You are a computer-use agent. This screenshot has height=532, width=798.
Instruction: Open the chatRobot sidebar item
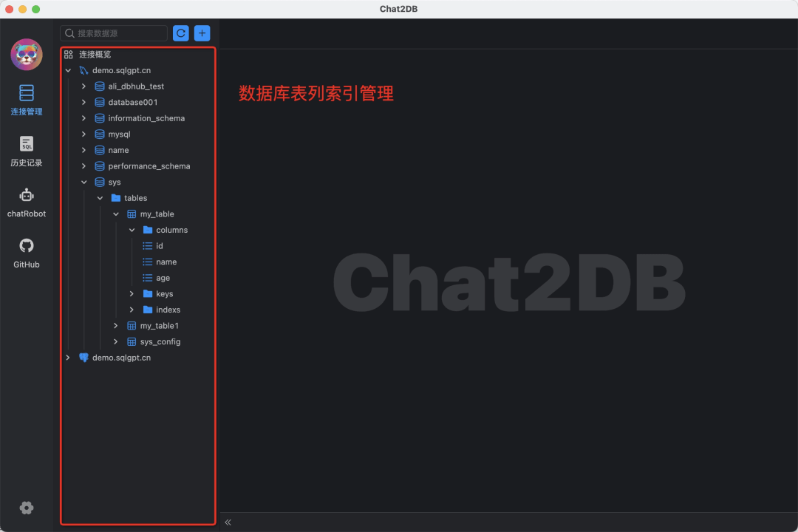(27, 202)
